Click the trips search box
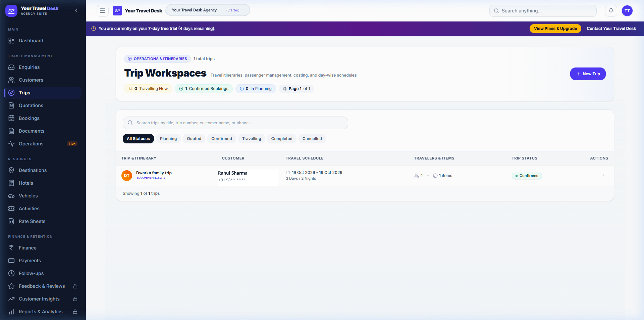The height and width of the screenshot is (320, 644). 235,123
